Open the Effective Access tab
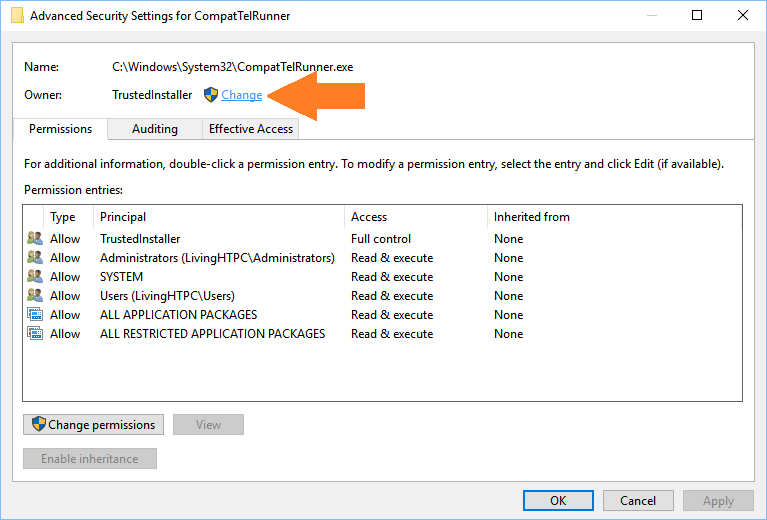The width and height of the screenshot is (767, 520). pyautogui.click(x=250, y=129)
